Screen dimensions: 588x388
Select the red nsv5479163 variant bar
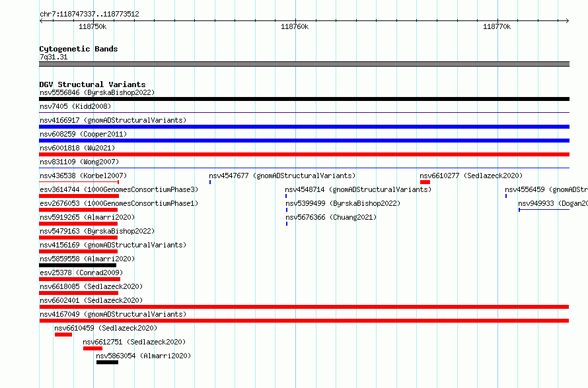click(79, 238)
